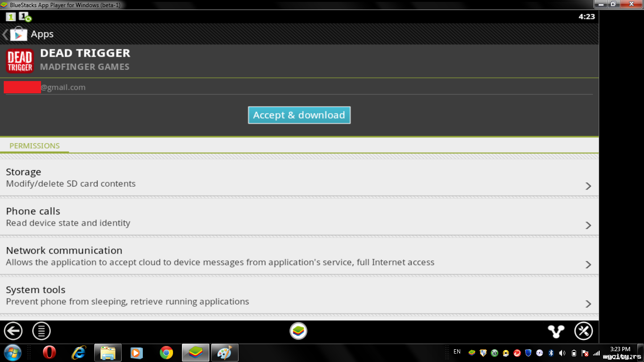The width and height of the screenshot is (644, 362).
Task: Open the media player taskbar icon
Action: click(137, 353)
